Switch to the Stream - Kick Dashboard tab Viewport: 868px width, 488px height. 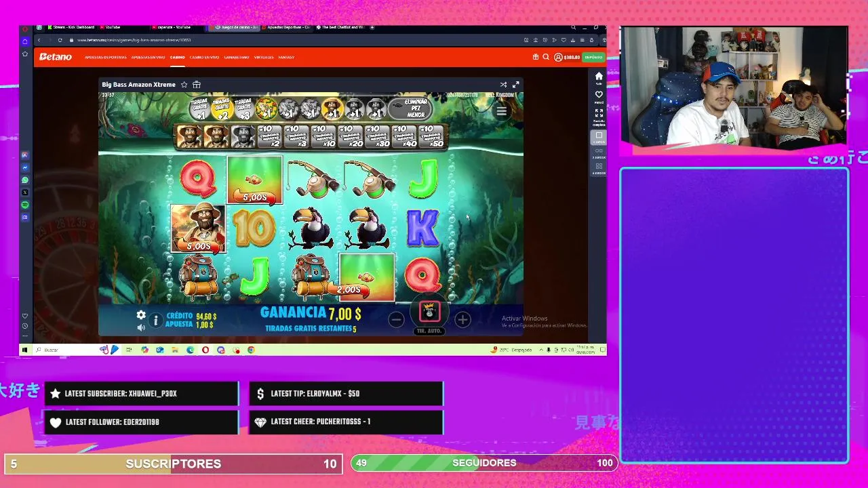(x=71, y=27)
